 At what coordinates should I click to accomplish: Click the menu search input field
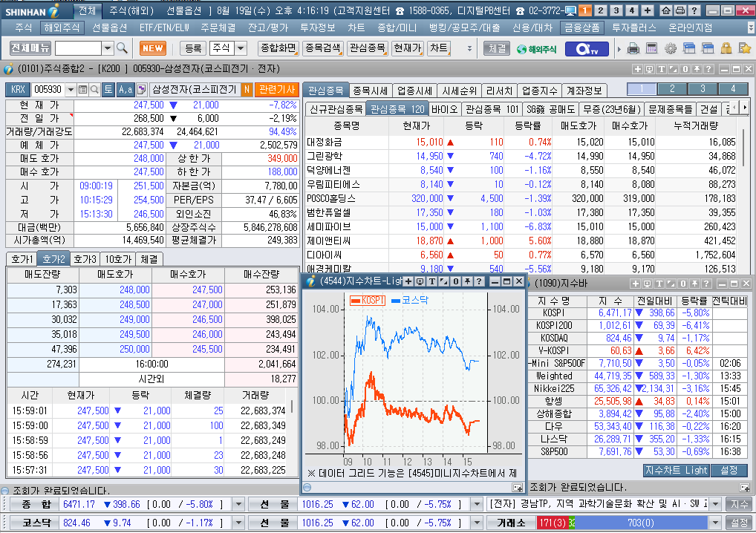tap(78, 48)
